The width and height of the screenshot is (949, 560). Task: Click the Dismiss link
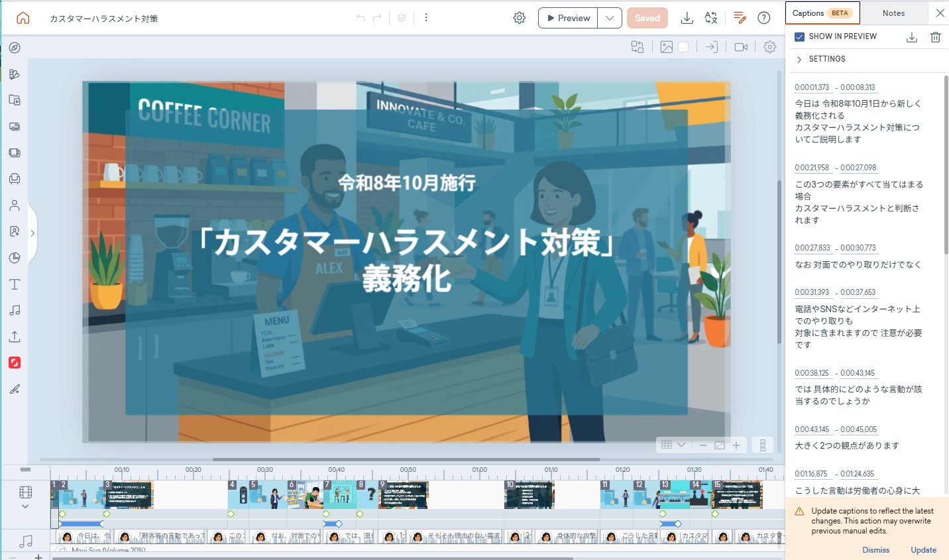tap(876, 550)
